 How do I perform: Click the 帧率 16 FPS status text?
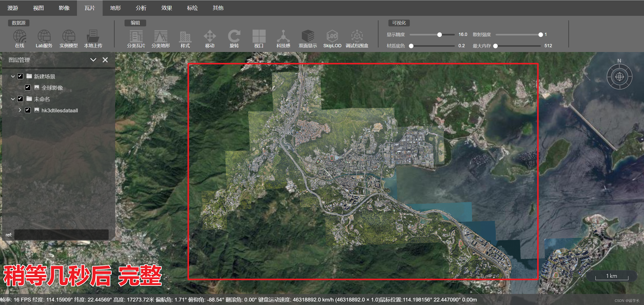coord(15,300)
